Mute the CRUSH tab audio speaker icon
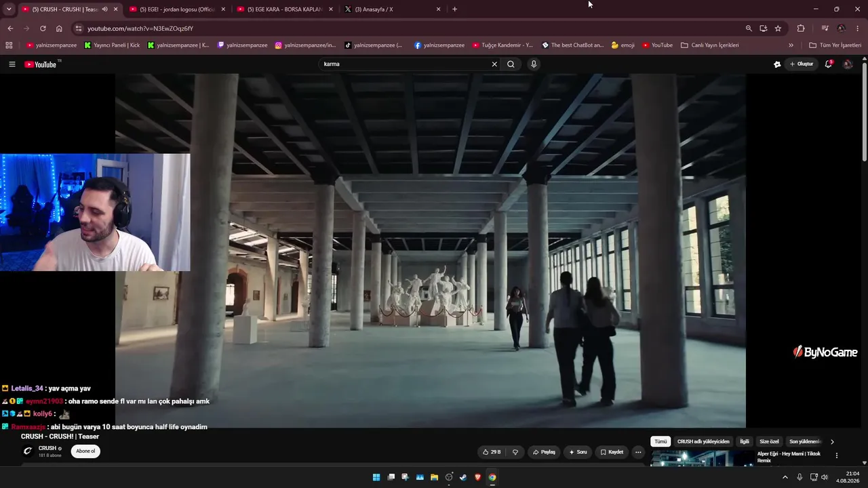Image resolution: width=868 pixels, height=488 pixels. tap(104, 9)
